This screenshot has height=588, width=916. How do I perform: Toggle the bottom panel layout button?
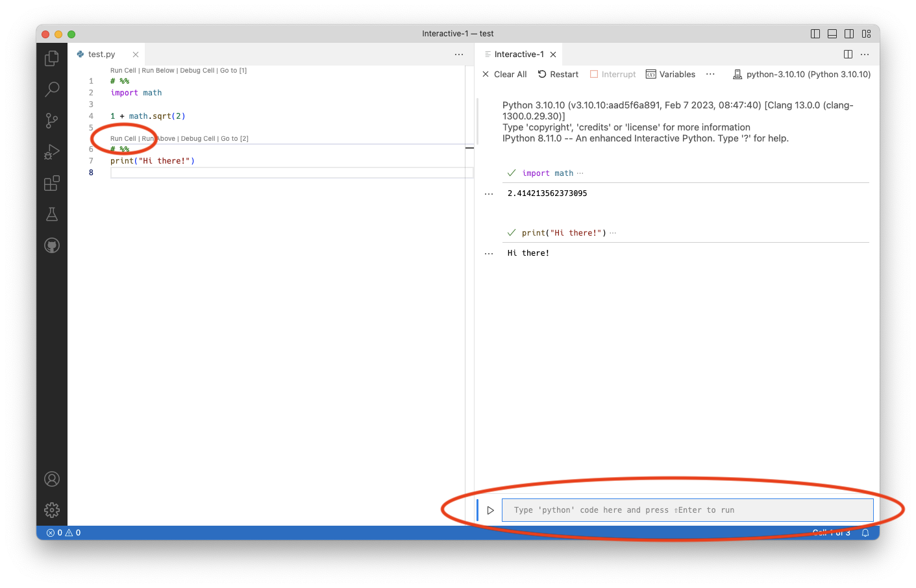[832, 34]
